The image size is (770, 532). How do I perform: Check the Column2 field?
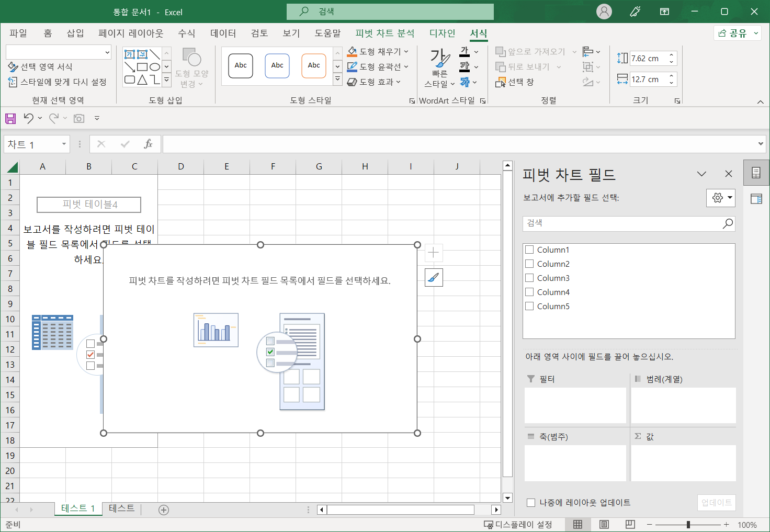click(529, 264)
